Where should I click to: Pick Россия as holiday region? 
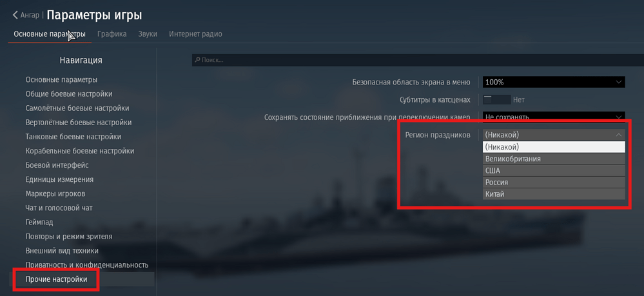[554, 183]
